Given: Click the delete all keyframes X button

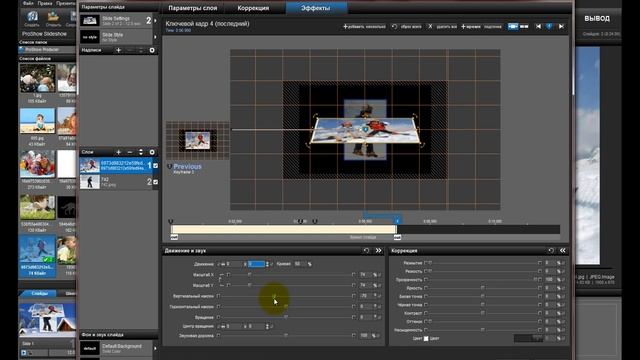Looking at the screenshot, I should [x=442, y=27].
